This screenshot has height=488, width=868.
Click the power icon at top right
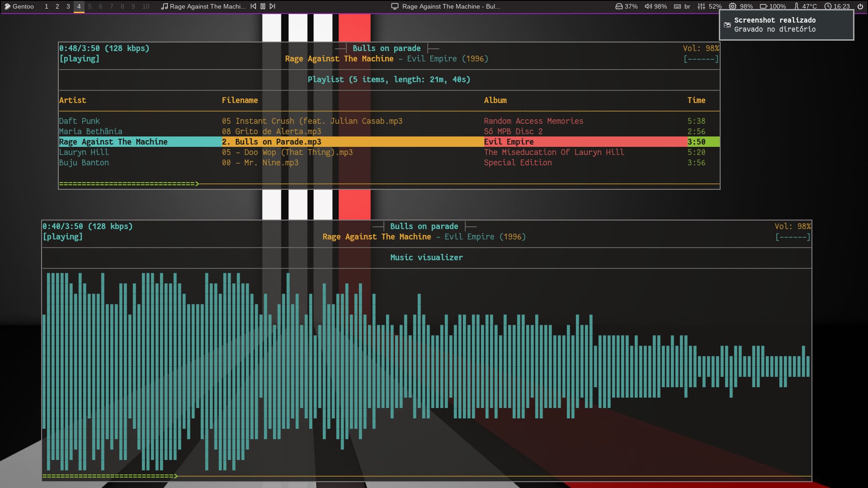tap(860, 6)
